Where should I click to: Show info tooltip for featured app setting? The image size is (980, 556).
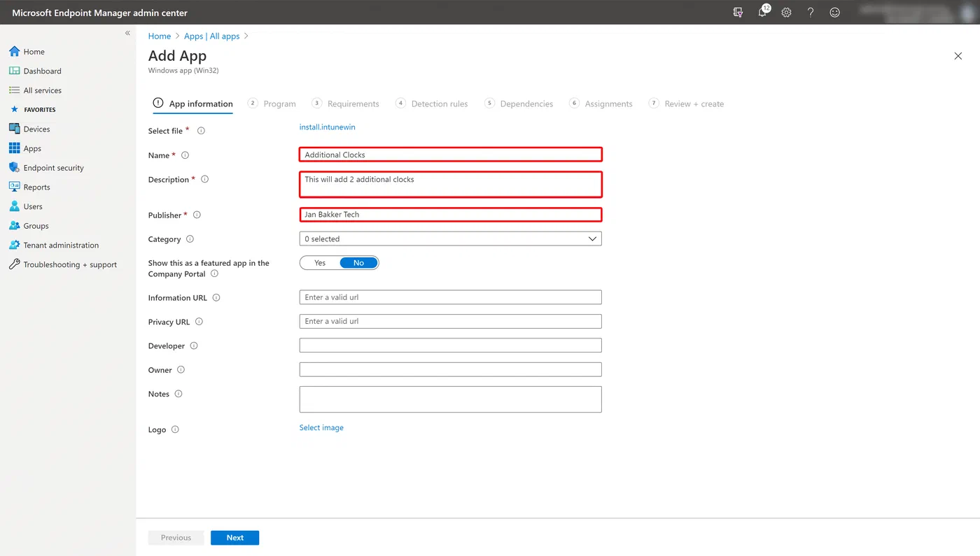coord(214,273)
